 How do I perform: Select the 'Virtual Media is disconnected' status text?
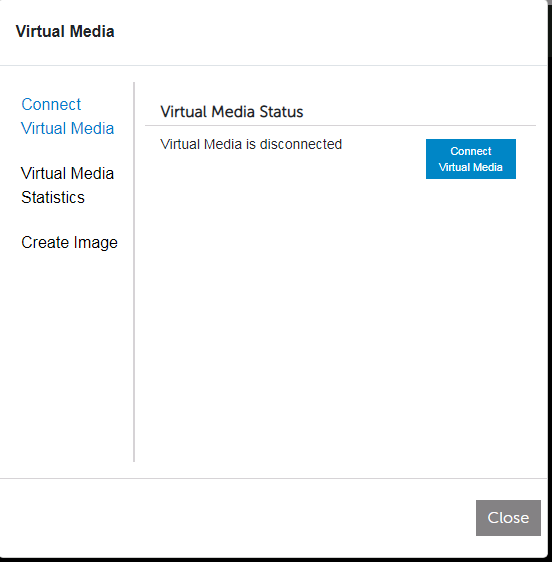pyautogui.click(x=251, y=144)
